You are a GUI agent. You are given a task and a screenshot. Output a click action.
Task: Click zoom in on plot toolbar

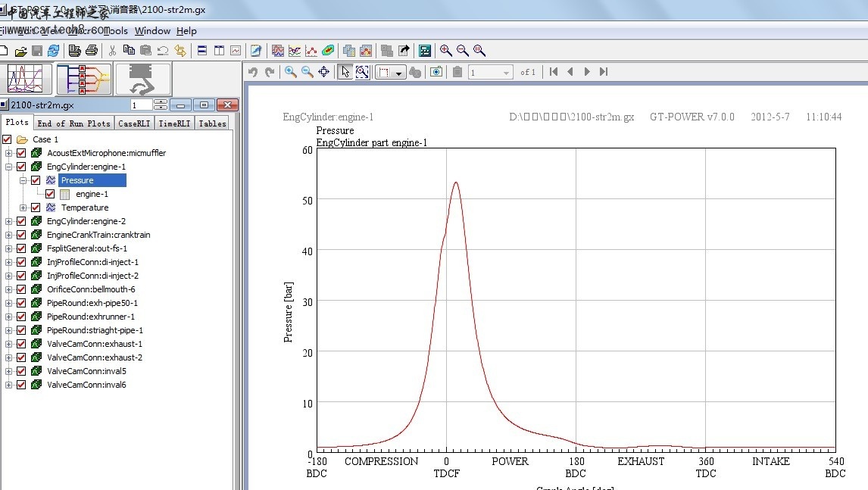point(290,72)
